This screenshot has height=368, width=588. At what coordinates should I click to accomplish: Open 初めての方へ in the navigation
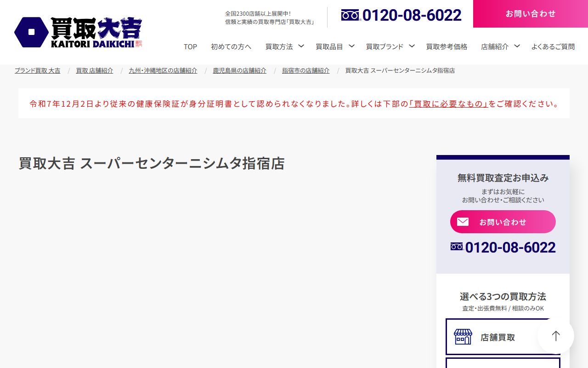click(x=231, y=46)
